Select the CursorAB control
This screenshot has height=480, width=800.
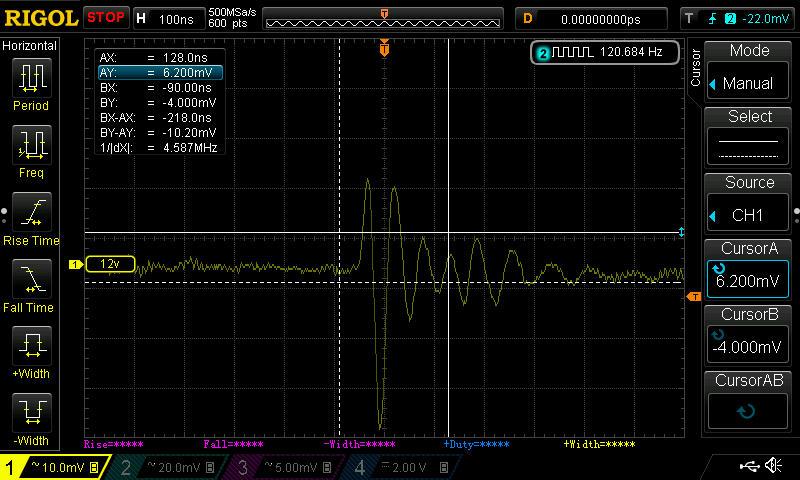[x=748, y=411]
